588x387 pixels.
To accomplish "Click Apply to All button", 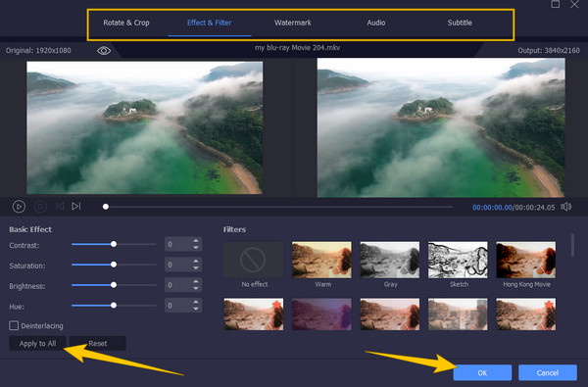I will tap(37, 343).
